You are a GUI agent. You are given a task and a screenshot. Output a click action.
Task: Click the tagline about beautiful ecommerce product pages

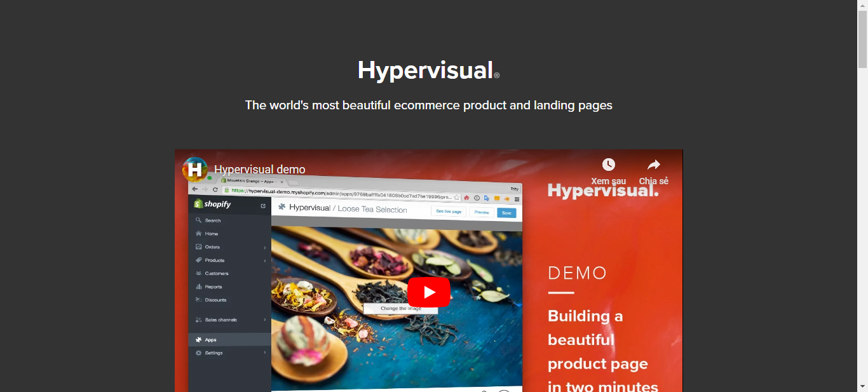(429, 105)
